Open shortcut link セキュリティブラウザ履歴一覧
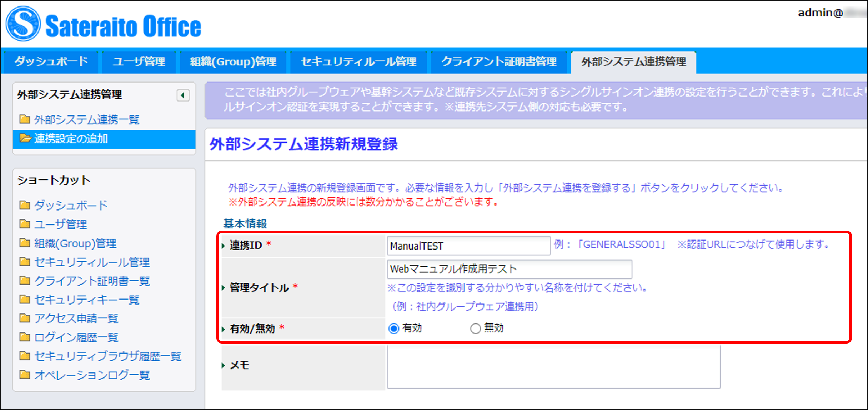The height and width of the screenshot is (410, 868). (108, 356)
